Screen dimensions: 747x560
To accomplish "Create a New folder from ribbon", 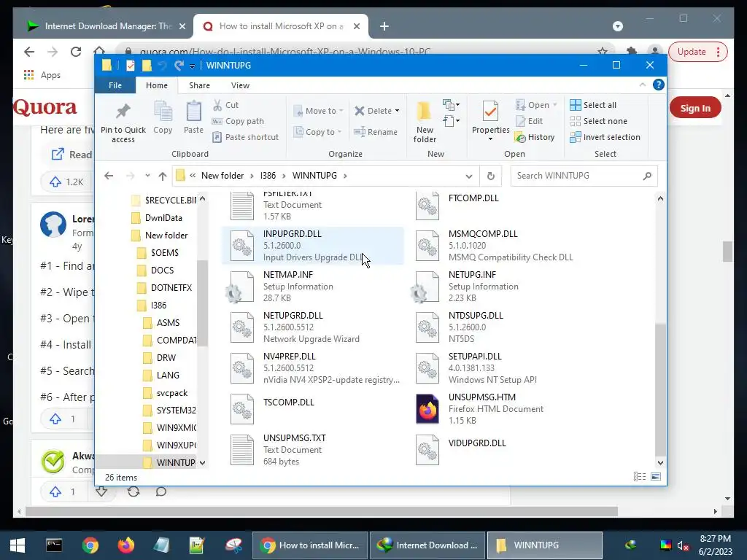I will point(425,122).
